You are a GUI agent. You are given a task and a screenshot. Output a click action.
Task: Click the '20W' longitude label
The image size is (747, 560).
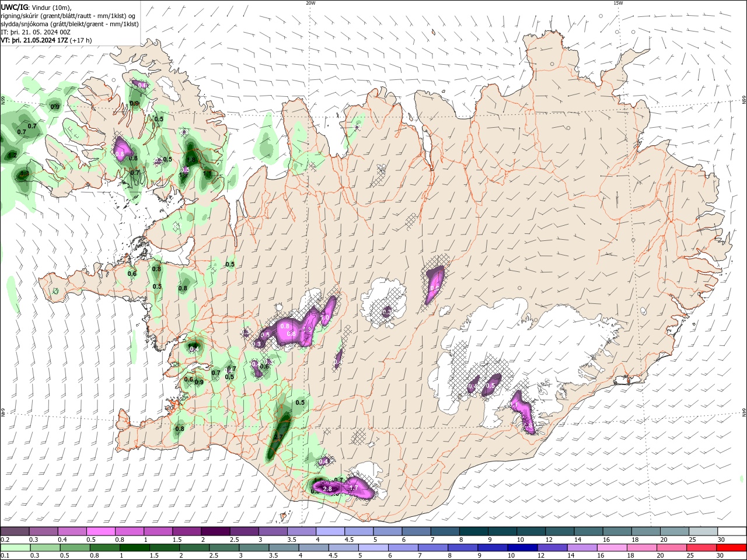[310, 3]
